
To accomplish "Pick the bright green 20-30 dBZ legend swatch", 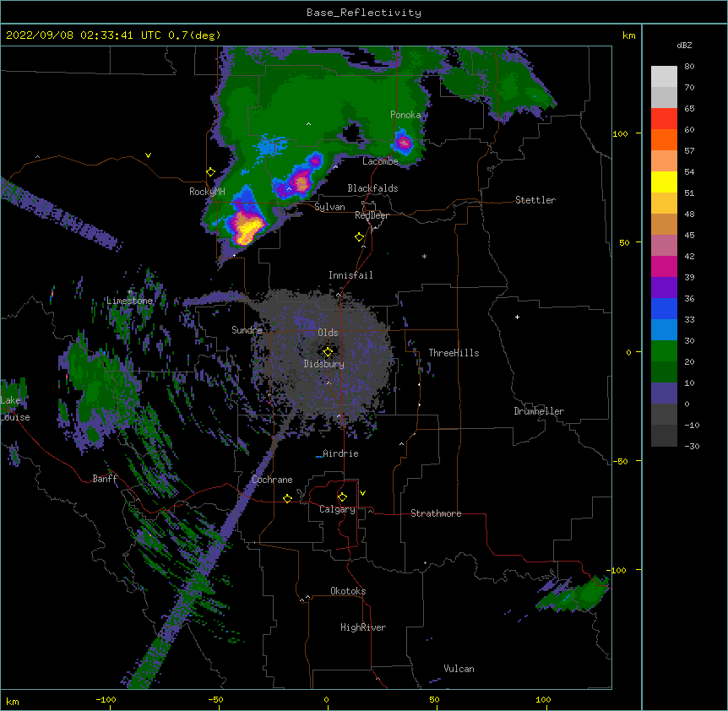I will (664, 351).
